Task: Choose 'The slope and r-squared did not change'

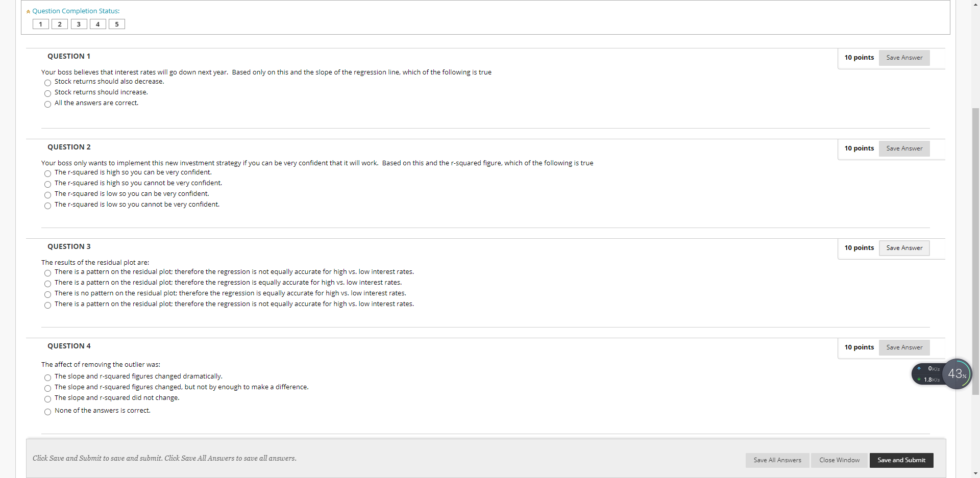Action: coord(47,399)
